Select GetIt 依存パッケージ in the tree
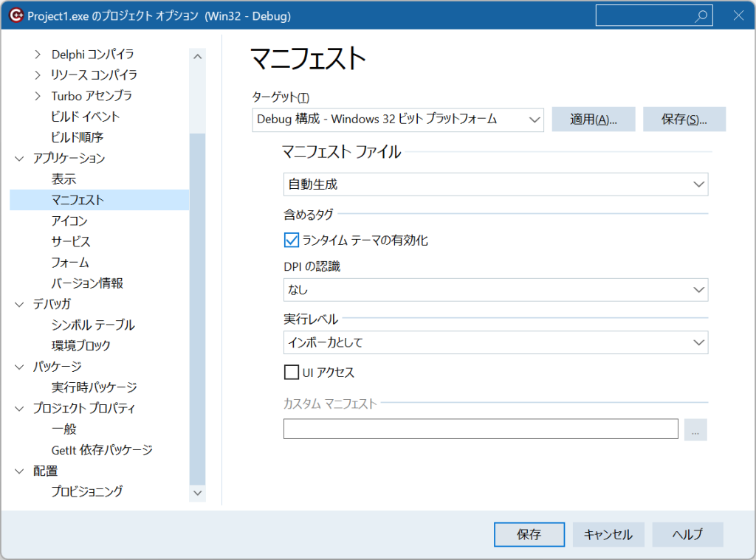Viewport: 756px width, 560px height. tap(102, 450)
